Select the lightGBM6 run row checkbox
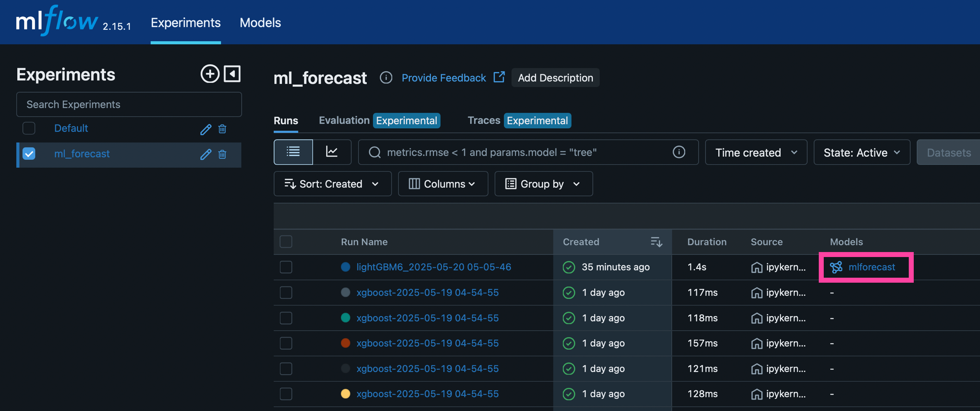Viewport: 980px width, 411px height. (x=286, y=267)
